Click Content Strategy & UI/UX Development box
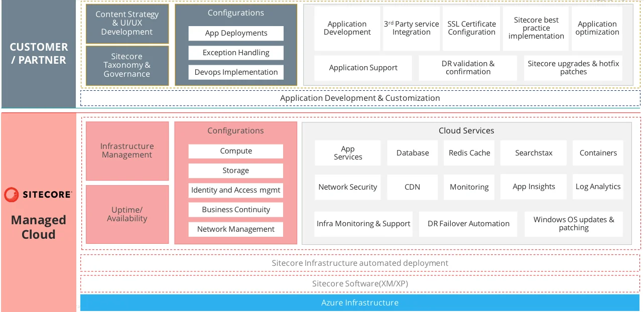 pos(127,24)
